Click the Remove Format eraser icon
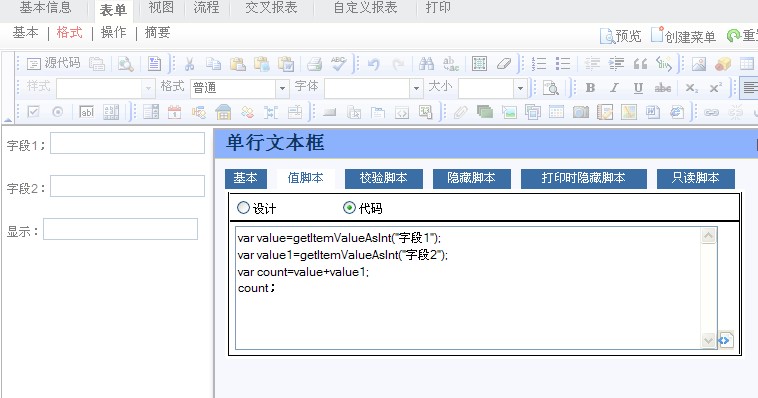Screen dimensions: 758x398 click(504, 64)
